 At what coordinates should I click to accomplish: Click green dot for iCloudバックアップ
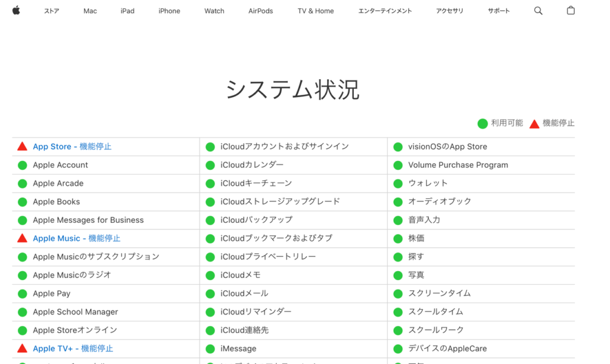(210, 220)
